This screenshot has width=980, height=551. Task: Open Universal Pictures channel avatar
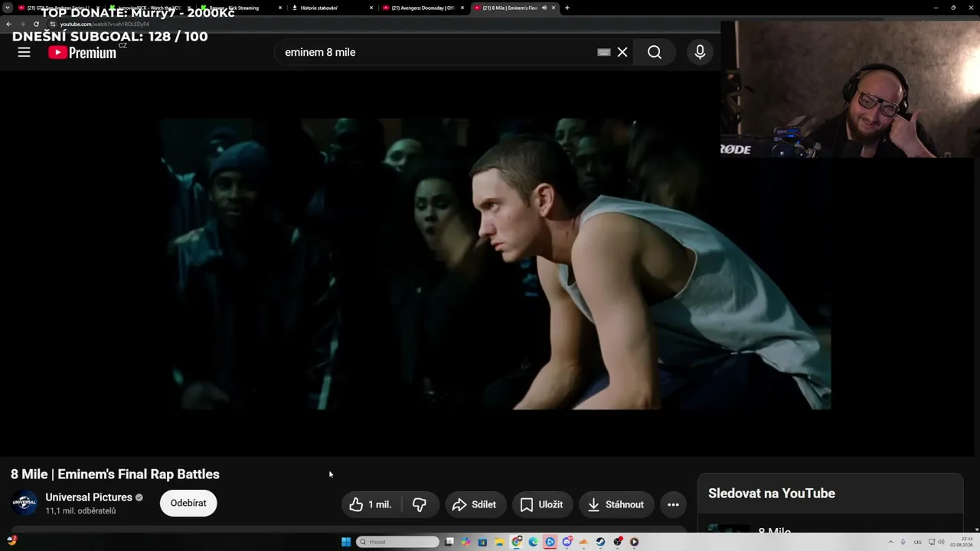[x=24, y=503]
